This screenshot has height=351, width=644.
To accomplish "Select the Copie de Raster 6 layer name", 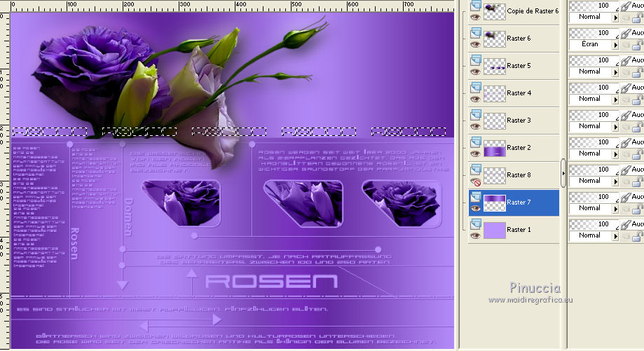I will (x=533, y=11).
